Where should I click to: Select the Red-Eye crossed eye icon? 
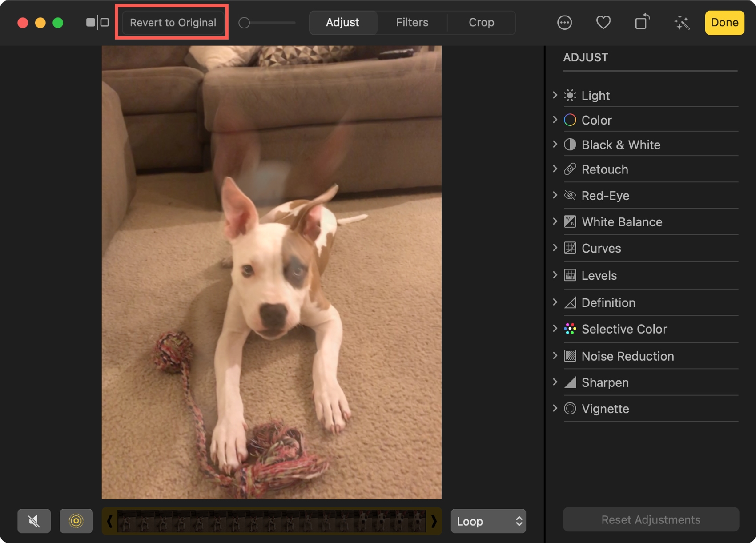tap(570, 195)
